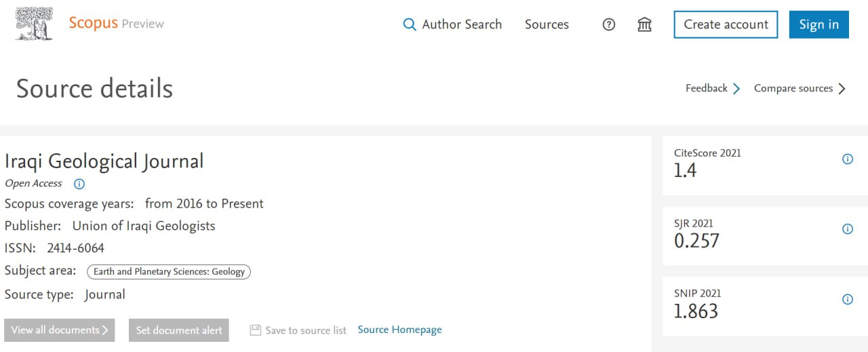Select the Earth and Planetary Sciences: Geology tag
The width and height of the screenshot is (868, 352).
pyautogui.click(x=169, y=271)
